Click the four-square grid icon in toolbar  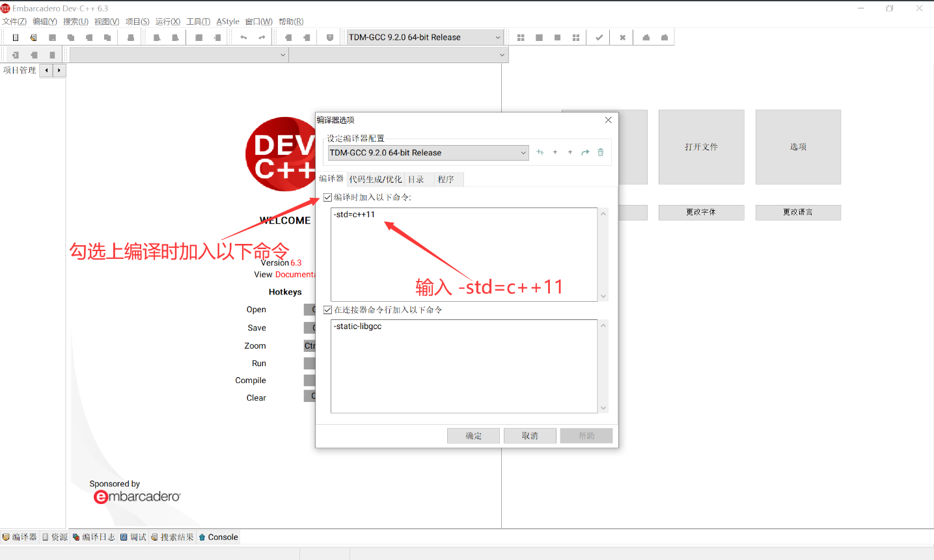click(521, 38)
